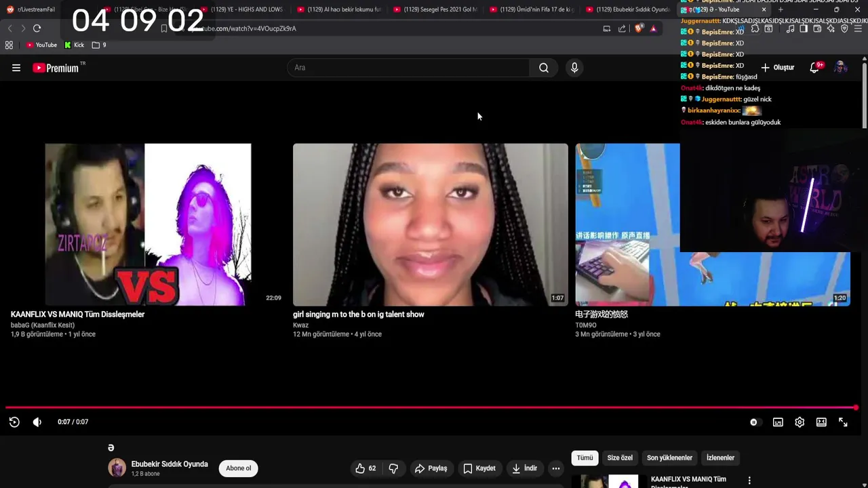868x488 pixels.
Task: Replay the video with the replay icon
Action: (x=14, y=422)
